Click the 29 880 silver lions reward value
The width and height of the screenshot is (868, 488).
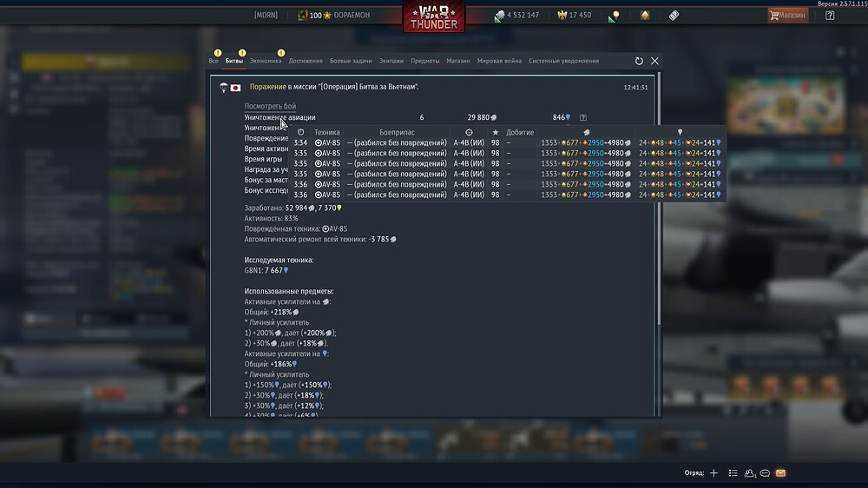[x=482, y=117]
